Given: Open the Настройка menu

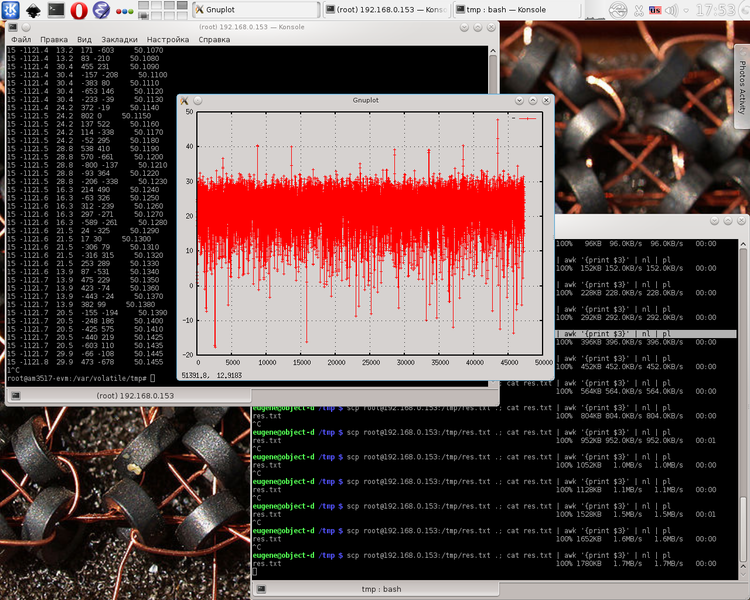Looking at the screenshot, I should (167, 40).
